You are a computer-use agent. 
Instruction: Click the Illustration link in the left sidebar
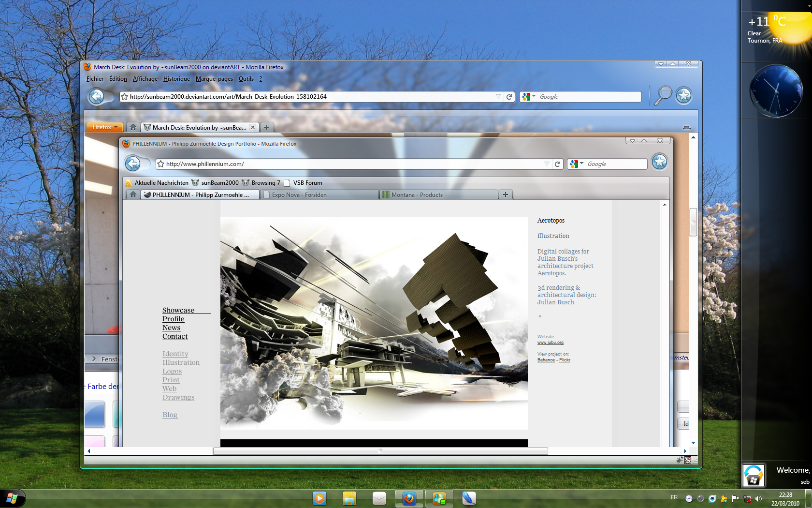[181, 362]
